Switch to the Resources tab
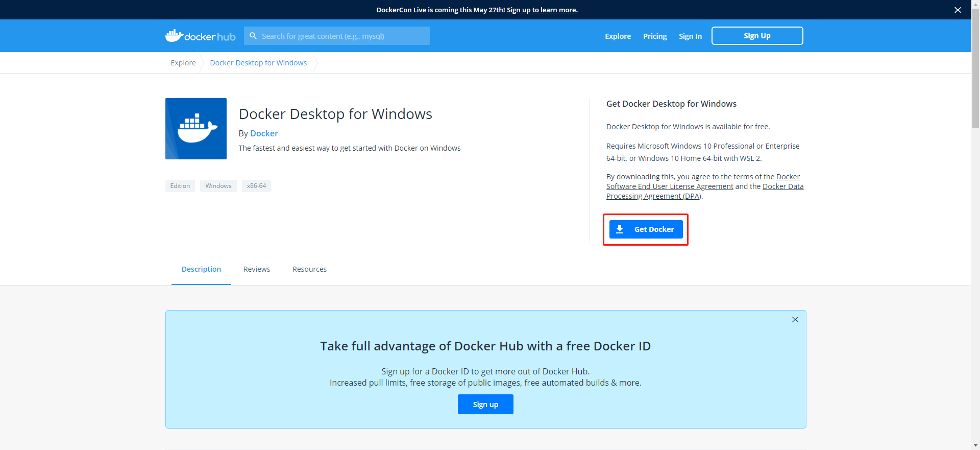Image resolution: width=980 pixels, height=450 pixels. click(x=309, y=269)
